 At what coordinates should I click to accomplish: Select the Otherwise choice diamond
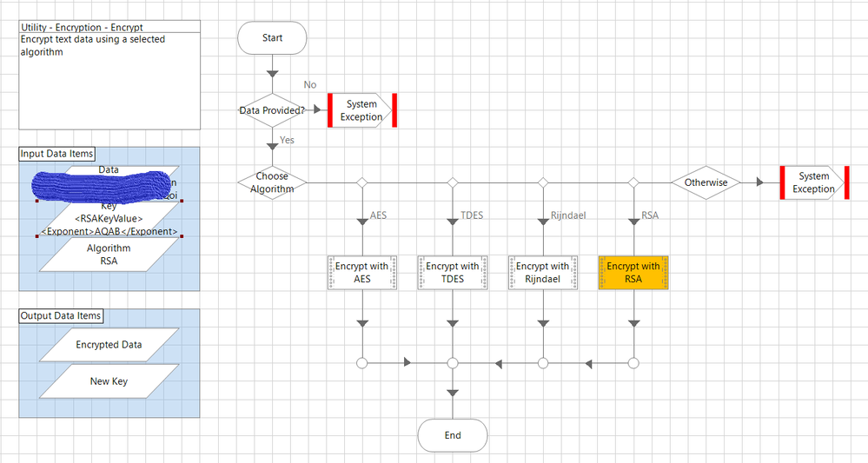pyautogui.click(x=706, y=182)
